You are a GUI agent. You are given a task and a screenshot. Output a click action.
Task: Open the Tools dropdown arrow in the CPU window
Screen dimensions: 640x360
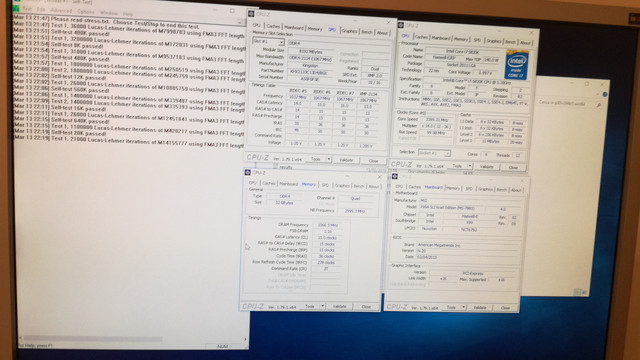click(x=470, y=166)
